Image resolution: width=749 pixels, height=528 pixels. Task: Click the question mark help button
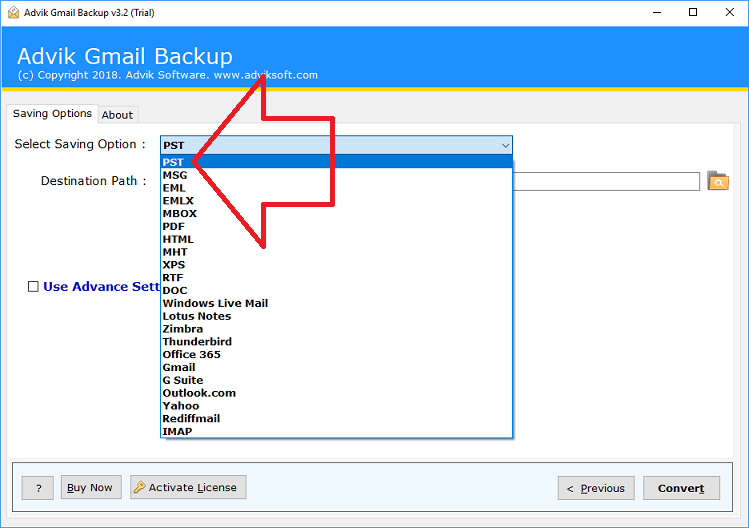click(x=38, y=487)
